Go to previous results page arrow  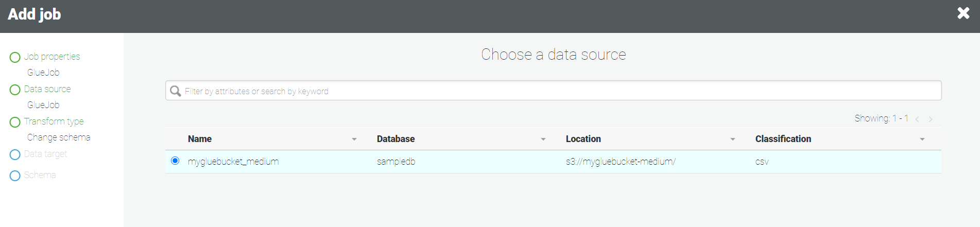(917, 119)
